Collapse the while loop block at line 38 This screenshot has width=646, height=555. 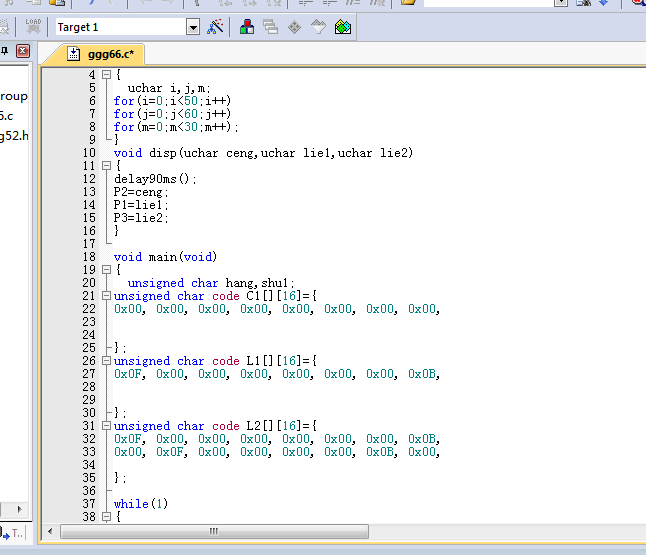[106, 516]
